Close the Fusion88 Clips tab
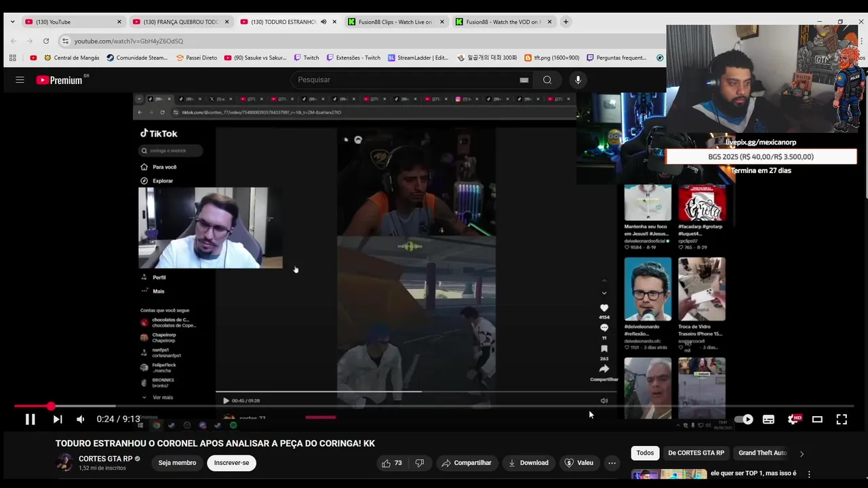Viewport: 868px width, 488px height. [442, 22]
